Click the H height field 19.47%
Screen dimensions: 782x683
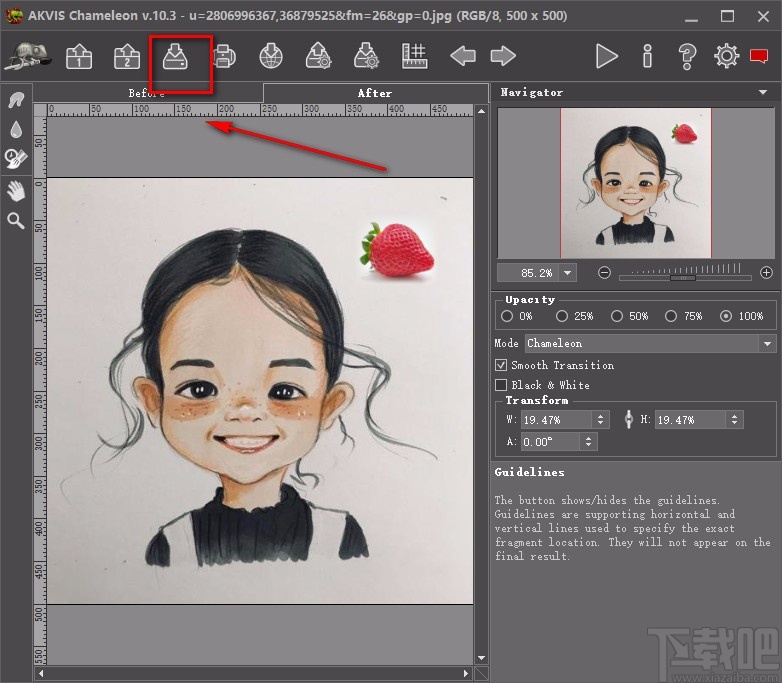[x=690, y=420]
